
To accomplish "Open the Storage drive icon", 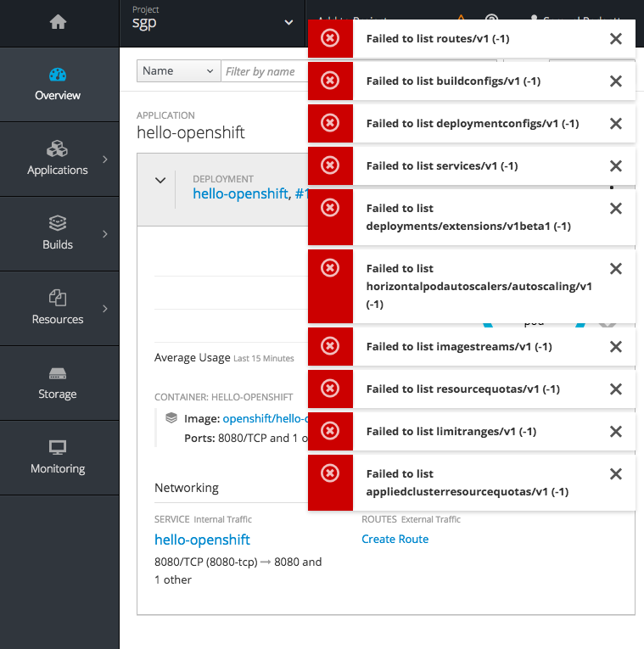I will 58,373.
